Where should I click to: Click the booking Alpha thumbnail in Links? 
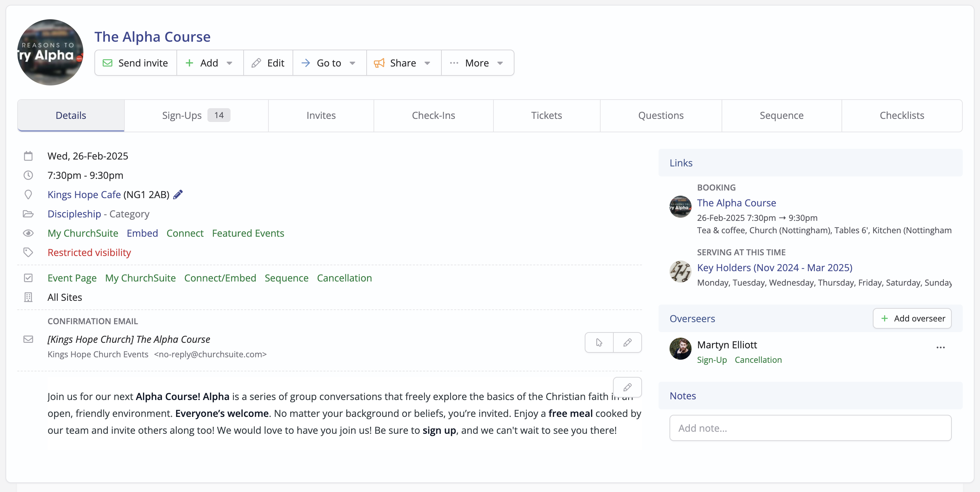(681, 207)
